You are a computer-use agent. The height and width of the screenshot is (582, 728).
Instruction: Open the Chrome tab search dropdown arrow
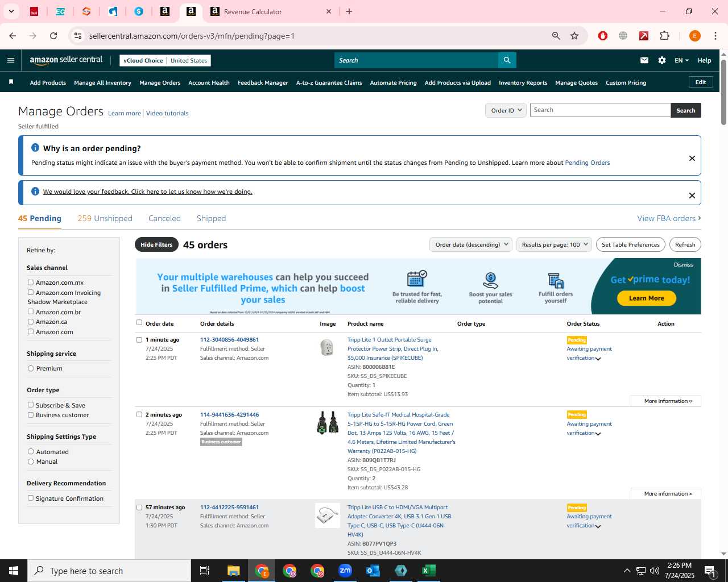coord(11,11)
